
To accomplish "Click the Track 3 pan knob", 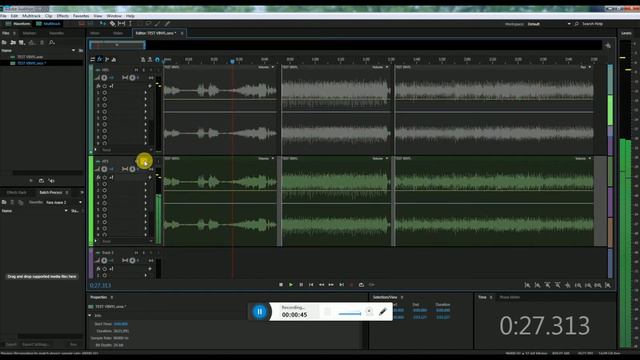I will click(132, 260).
